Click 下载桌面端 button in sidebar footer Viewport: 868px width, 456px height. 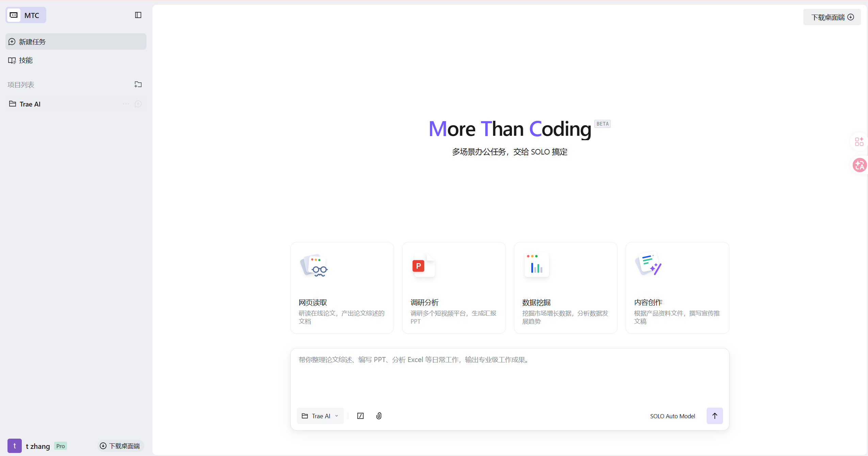tap(120, 446)
